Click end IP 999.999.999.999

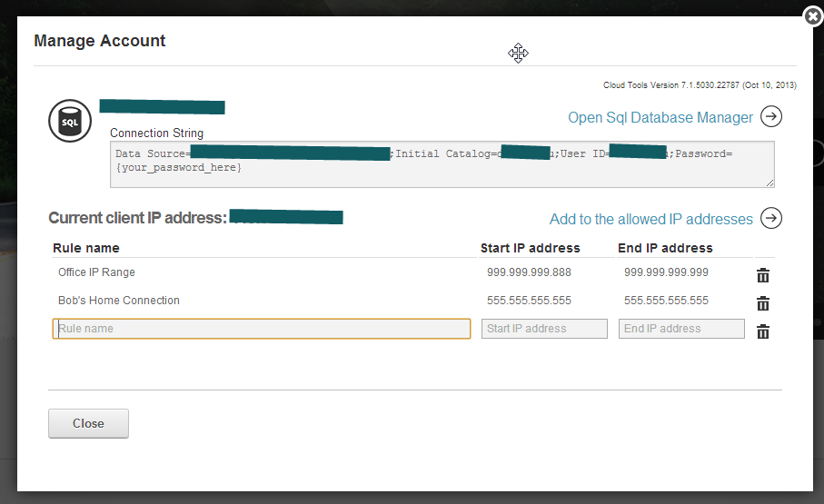pyautogui.click(x=666, y=272)
